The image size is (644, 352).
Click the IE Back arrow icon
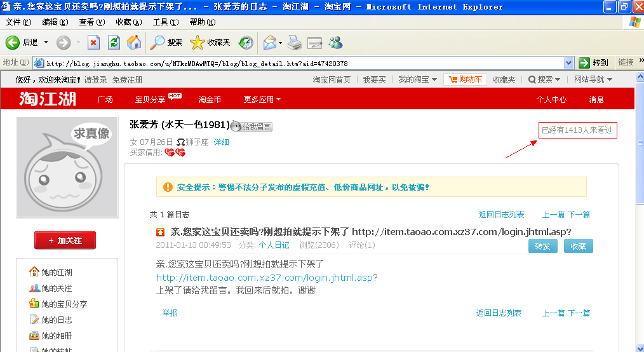(12, 43)
